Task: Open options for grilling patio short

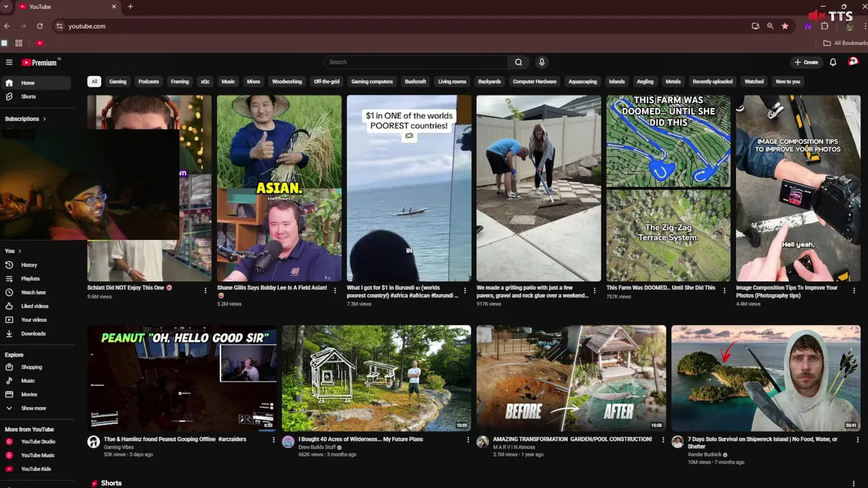Action: point(595,291)
